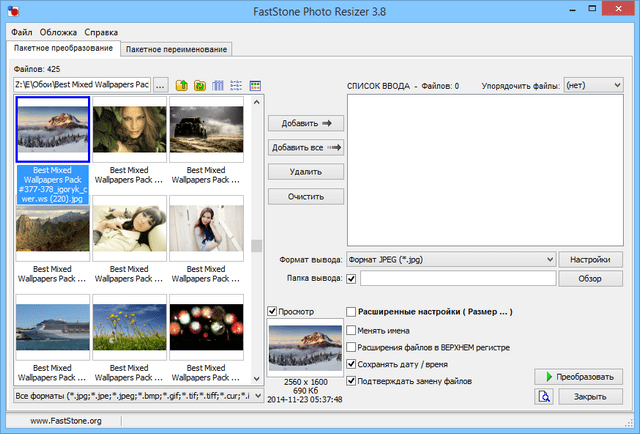This screenshot has height=434, width=640.
Task: Enable Расширенные настройки checkbox
Action: click(351, 312)
